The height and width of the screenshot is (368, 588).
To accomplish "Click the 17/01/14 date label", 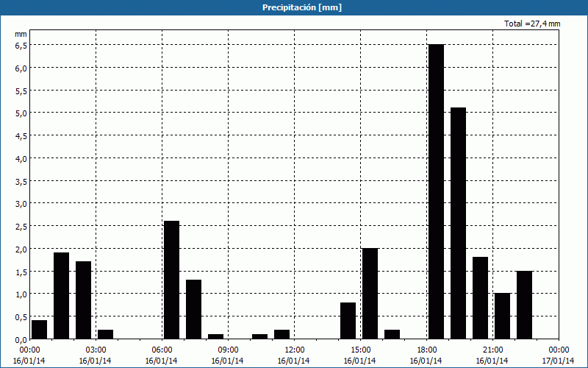I will pos(558,361).
